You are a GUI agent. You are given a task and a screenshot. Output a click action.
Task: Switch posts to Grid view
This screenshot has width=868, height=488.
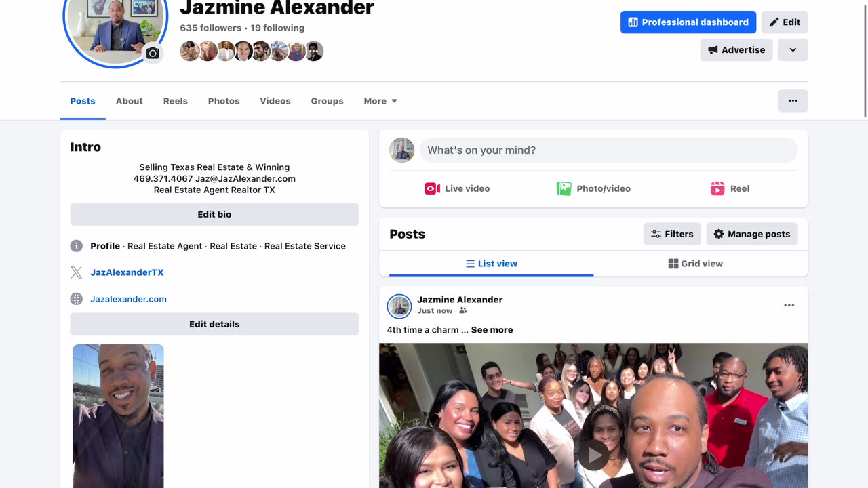[x=695, y=264]
